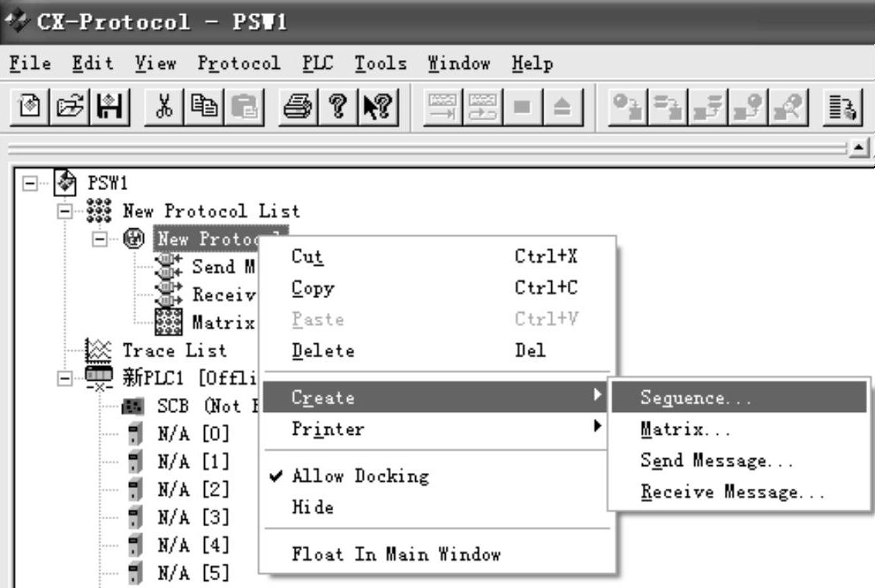Click the Open file toolbar icon

69,106
